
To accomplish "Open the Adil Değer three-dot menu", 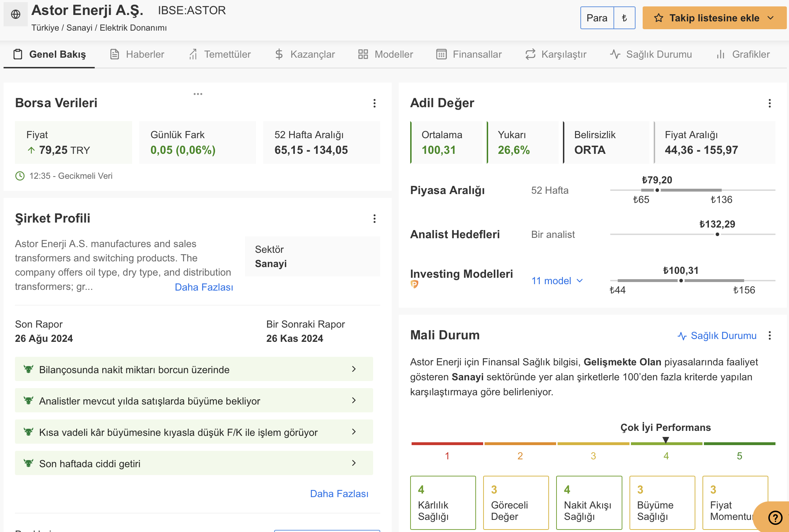I will tap(769, 103).
